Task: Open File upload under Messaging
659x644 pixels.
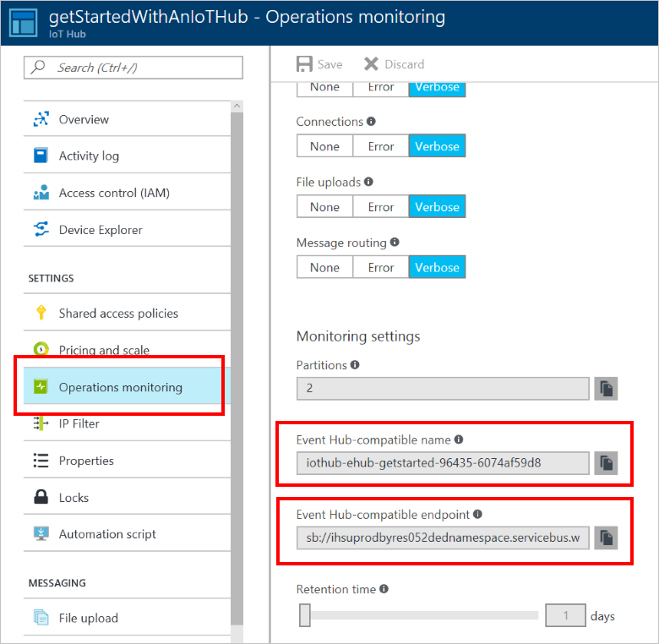Action: [127, 618]
